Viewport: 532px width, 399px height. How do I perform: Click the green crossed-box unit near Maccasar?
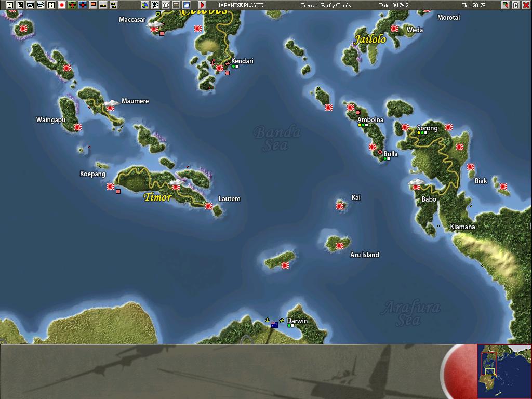point(158,14)
